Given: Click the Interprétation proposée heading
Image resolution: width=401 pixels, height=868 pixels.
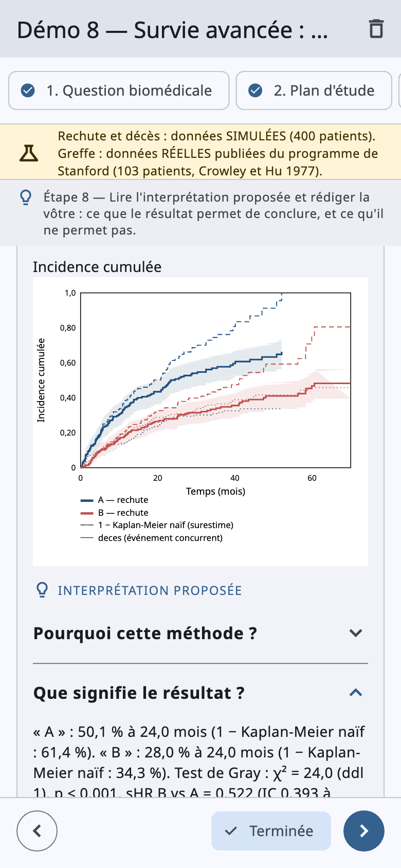Looking at the screenshot, I should 150,590.
